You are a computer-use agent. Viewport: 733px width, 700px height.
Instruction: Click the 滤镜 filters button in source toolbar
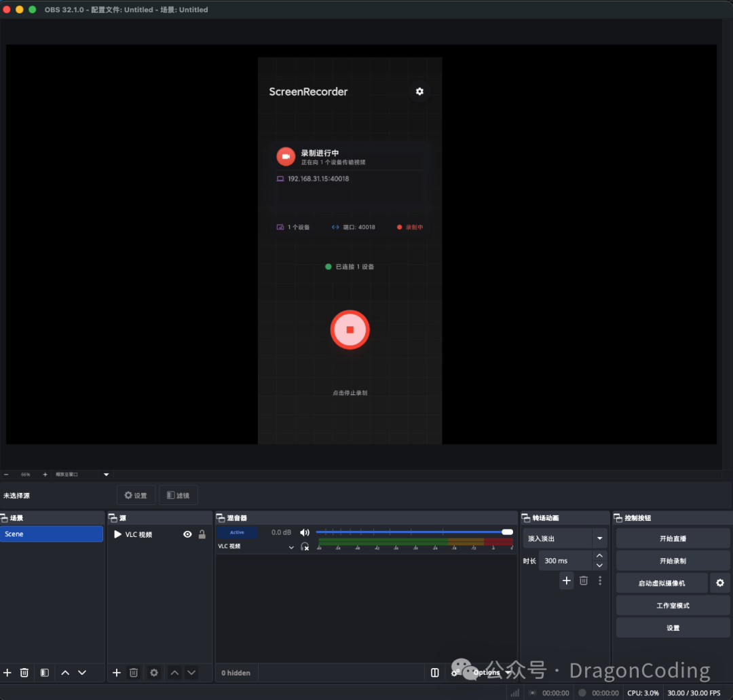[x=178, y=496]
